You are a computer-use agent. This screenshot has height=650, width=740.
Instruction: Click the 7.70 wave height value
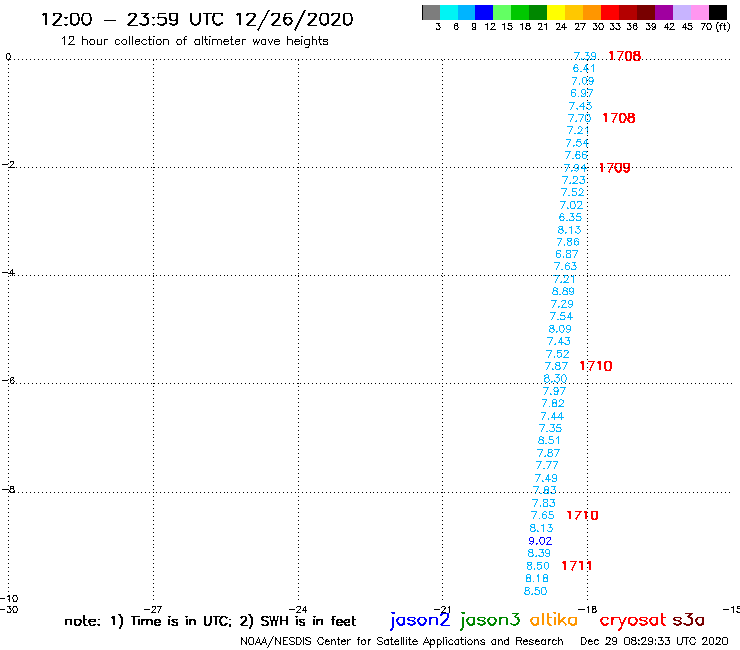579,118
